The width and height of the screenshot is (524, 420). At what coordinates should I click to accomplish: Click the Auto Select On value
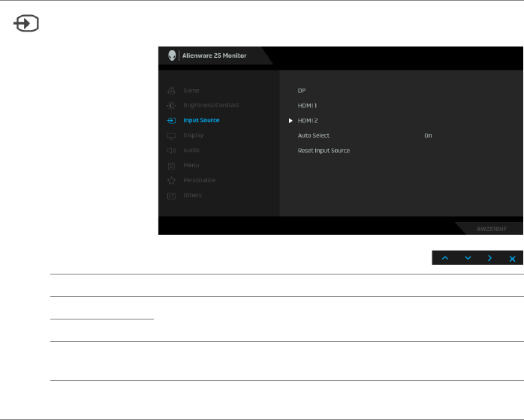(428, 136)
